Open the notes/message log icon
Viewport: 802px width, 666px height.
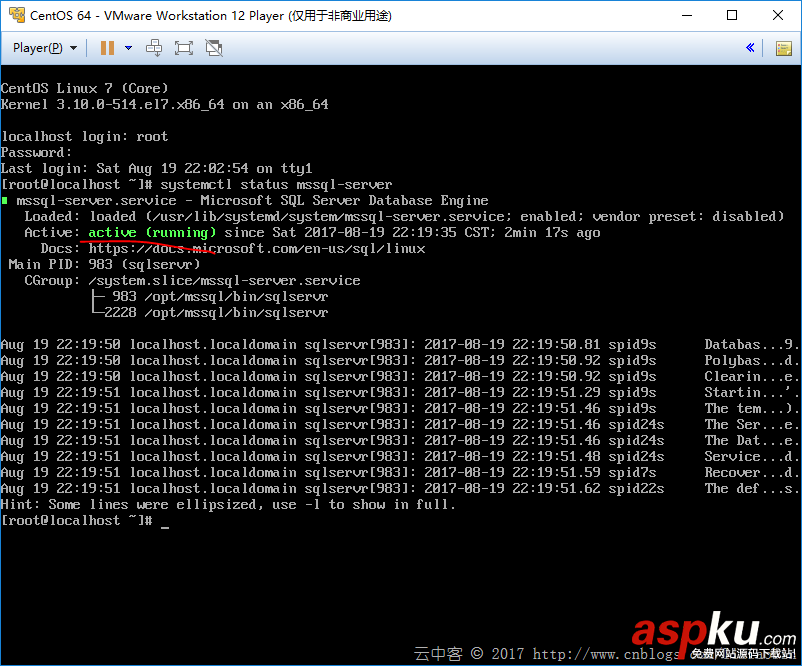point(784,48)
